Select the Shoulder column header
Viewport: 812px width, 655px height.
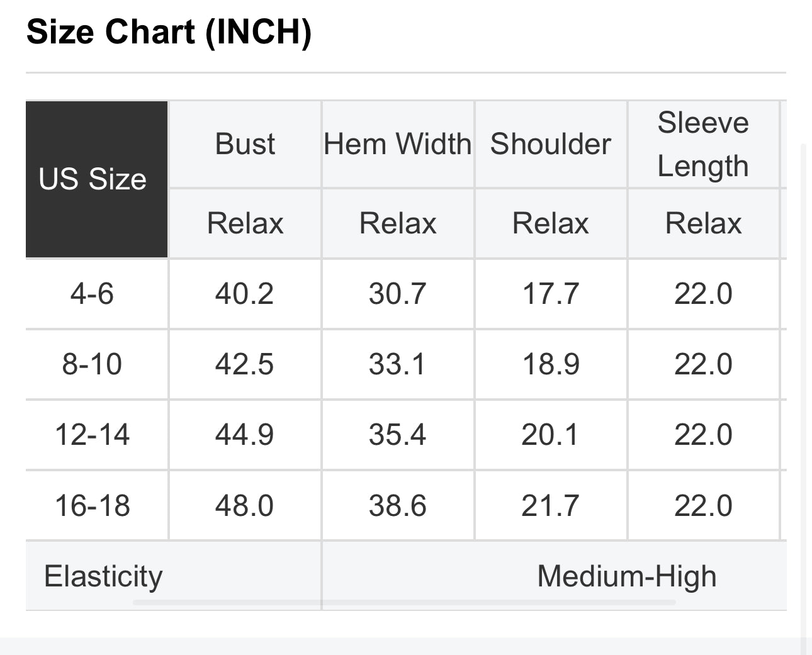(x=551, y=144)
